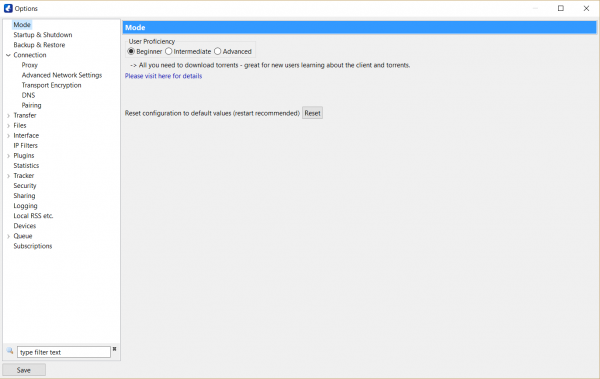Screen dimensions: 600x379
Task: Select the Connection category
Action: [x=30, y=55]
